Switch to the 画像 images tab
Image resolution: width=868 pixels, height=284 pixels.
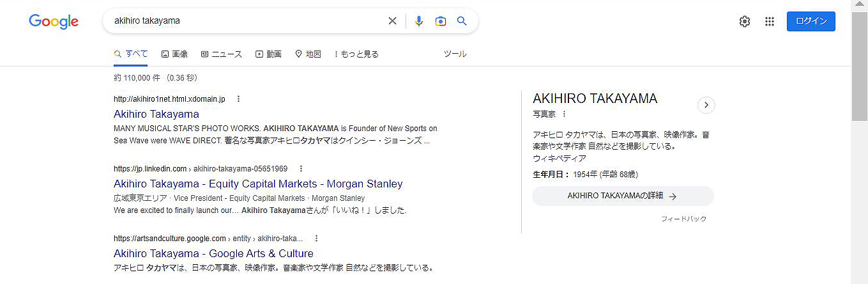[x=174, y=54]
